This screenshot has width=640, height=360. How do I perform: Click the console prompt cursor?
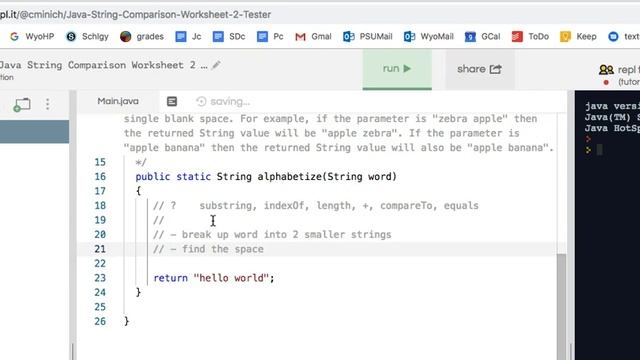tap(600, 150)
